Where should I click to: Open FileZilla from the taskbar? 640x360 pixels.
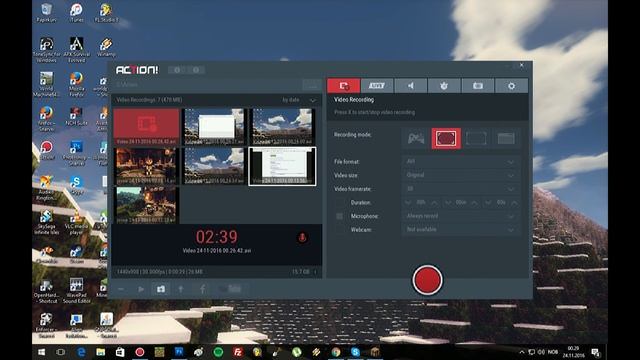pyautogui.click(x=238, y=352)
